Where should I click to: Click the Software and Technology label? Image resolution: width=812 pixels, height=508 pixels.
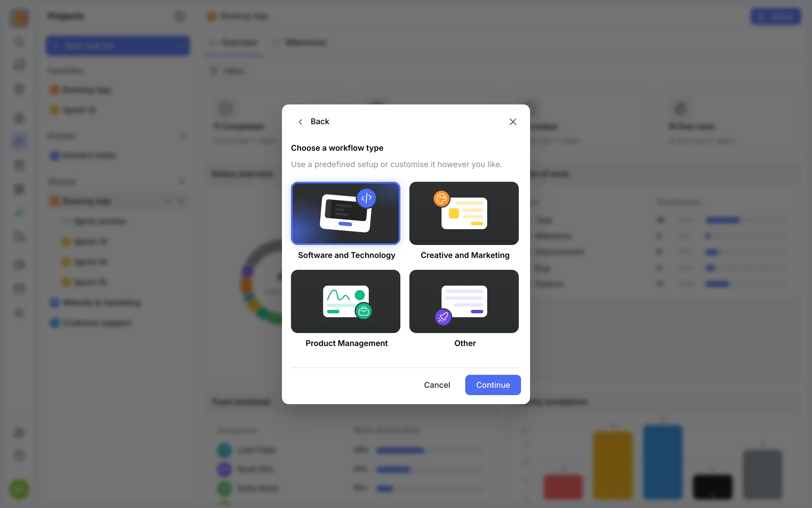click(x=347, y=255)
